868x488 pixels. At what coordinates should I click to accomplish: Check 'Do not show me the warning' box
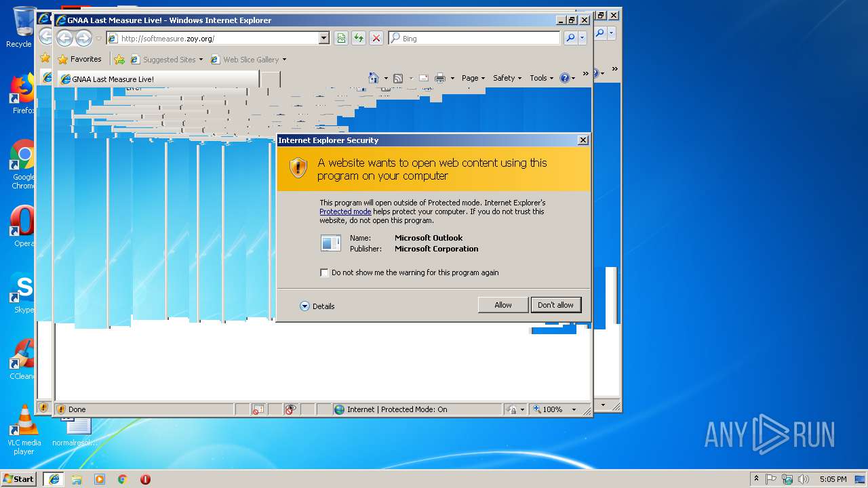[x=324, y=272]
